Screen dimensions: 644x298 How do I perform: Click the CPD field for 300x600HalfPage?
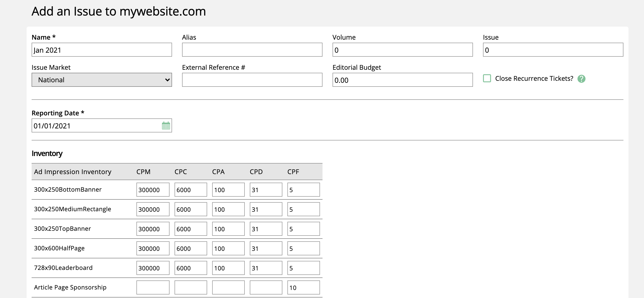tap(266, 248)
